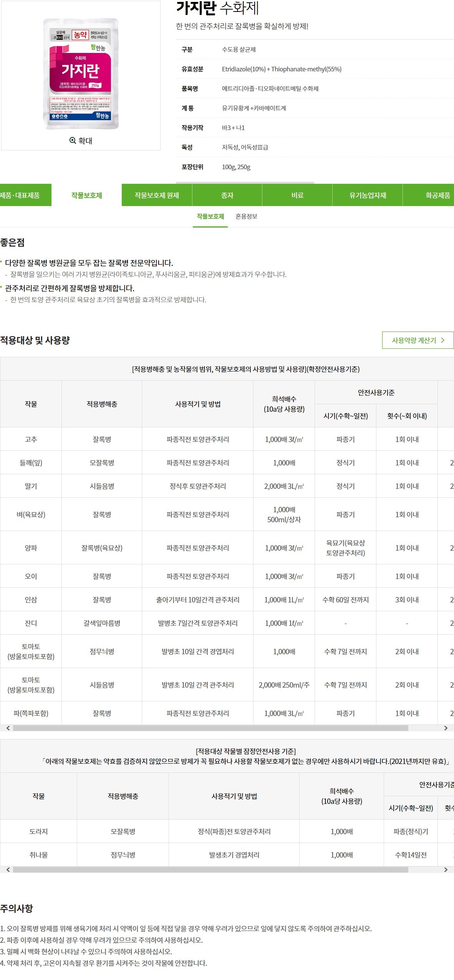This screenshot has width=454, height=980.
Task: Open the 가지란 product package image
Action: coord(81,73)
